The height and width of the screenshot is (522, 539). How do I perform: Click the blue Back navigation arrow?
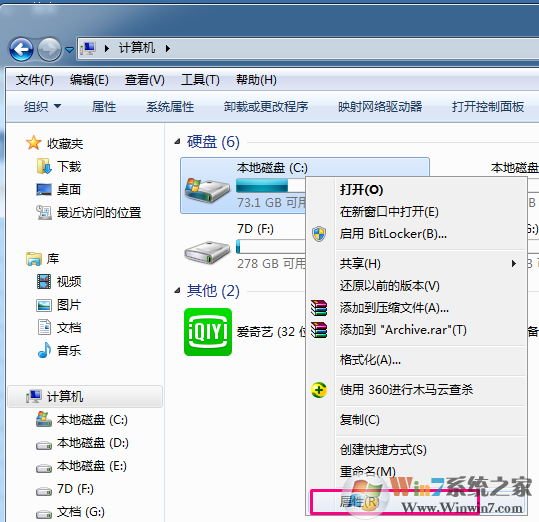[x=21, y=49]
